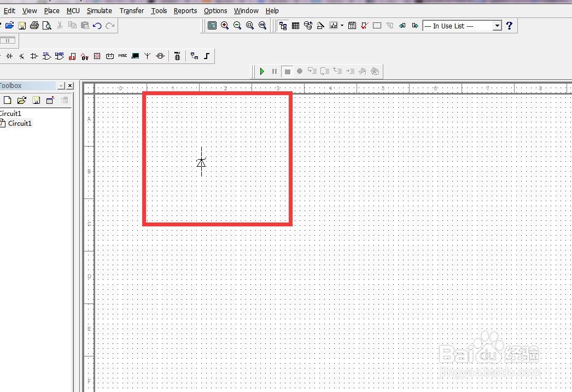Open the MCU menu
This screenshot has height=392, width=572.
point(73,11)
